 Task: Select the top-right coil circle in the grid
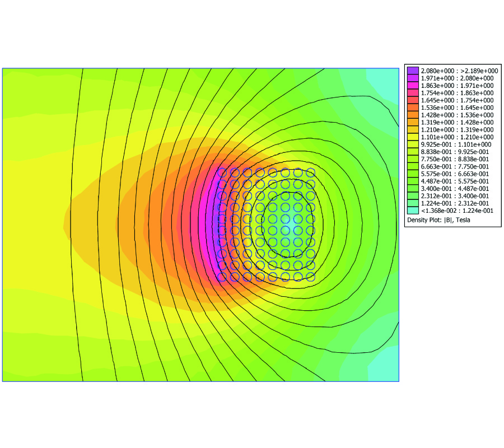tap(310, 172)
